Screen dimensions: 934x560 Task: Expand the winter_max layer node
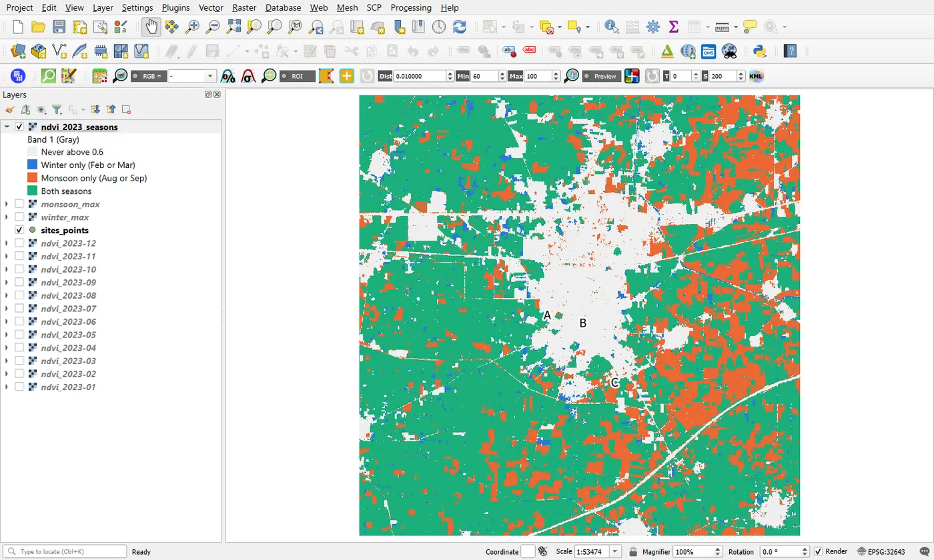[7, 217]
